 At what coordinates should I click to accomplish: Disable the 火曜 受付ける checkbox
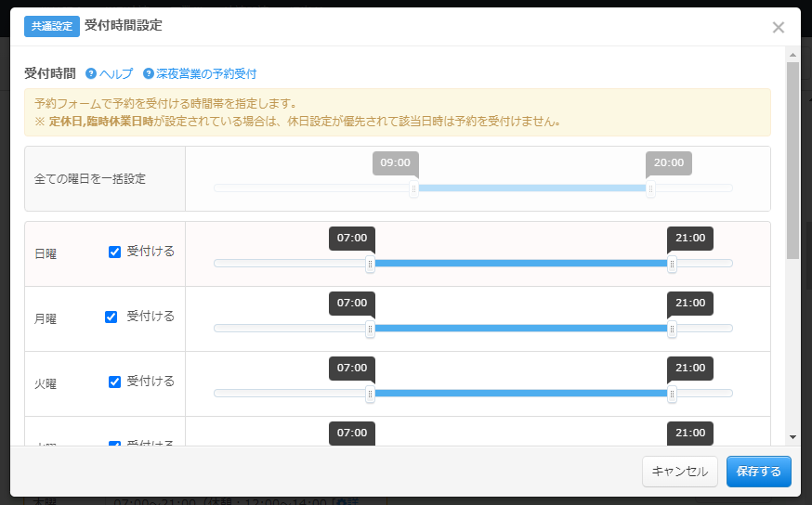pyautogui.click(x=115, y=382)
